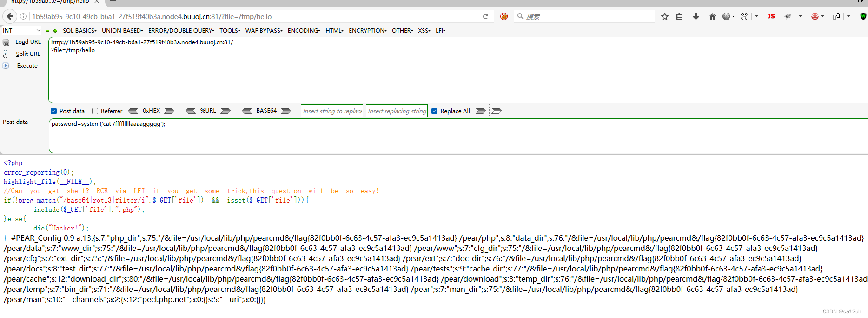868x318 pixels.
Task: Open dropdown arrow next to cookie icon
Action: coord(757,16)
